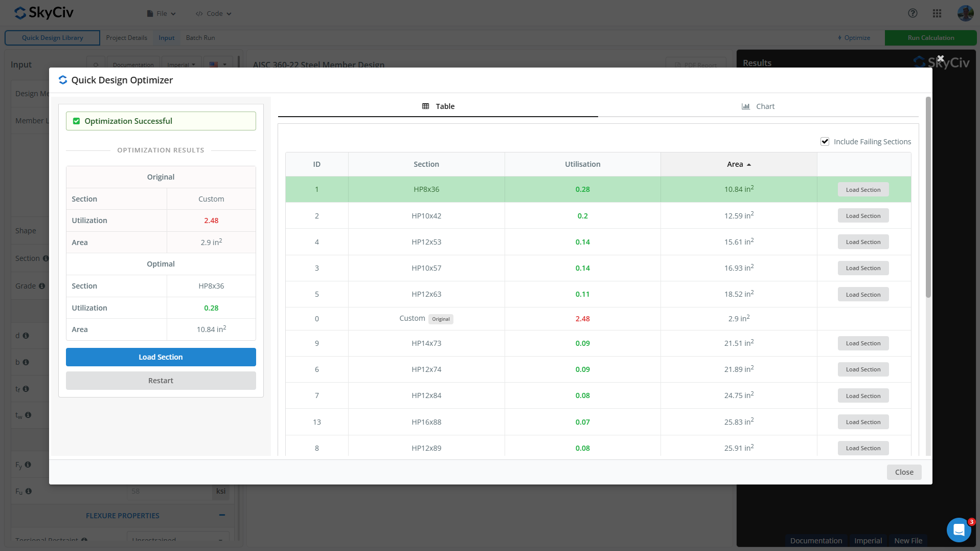Screen dimensions: 980x551
Task: Load section HP12x74 from the table
Action: [x=863, y=369]
